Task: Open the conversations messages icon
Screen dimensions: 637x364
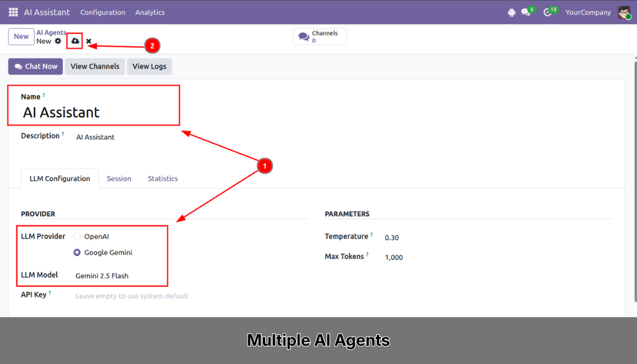Action: (x=526, y=13)
